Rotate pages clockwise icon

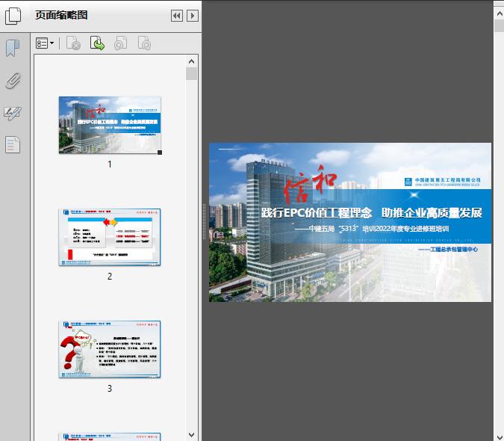click(144, 43)
